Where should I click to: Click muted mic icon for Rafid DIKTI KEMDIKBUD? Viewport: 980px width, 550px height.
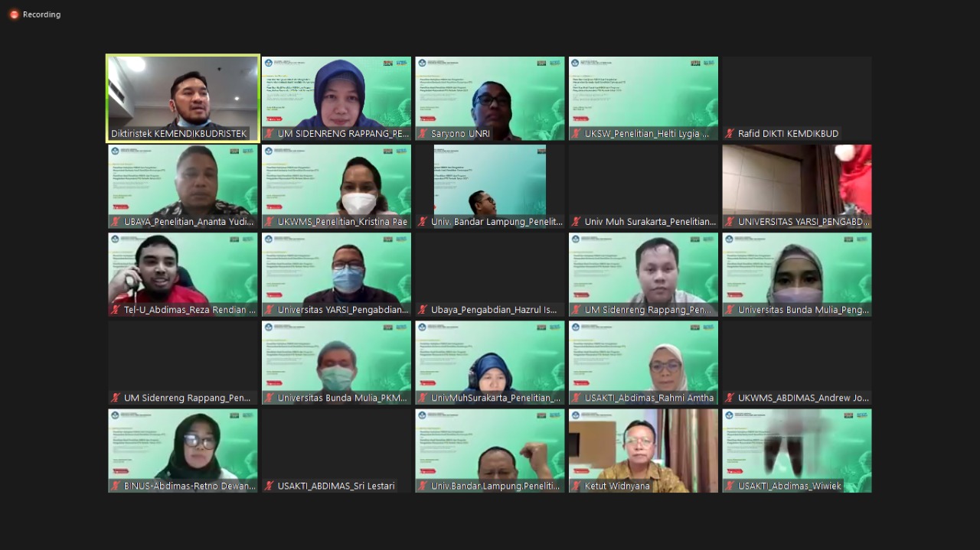(x=730, y=134)
